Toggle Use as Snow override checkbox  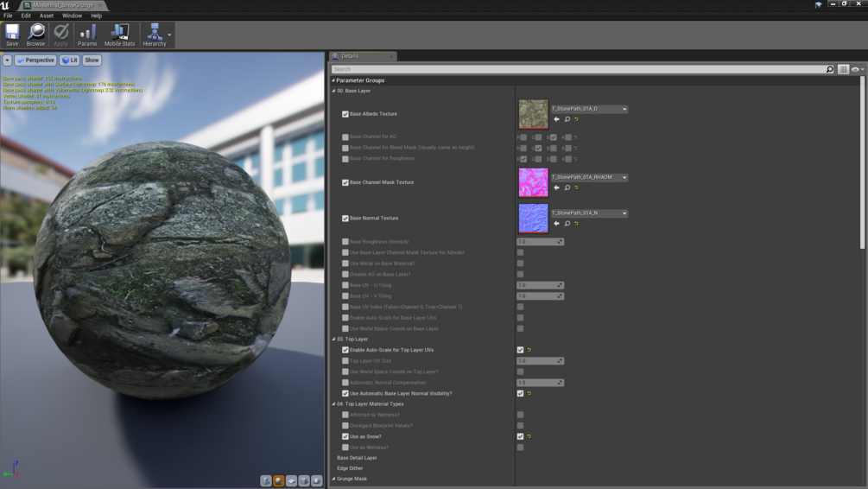click(x=345, y=436)
